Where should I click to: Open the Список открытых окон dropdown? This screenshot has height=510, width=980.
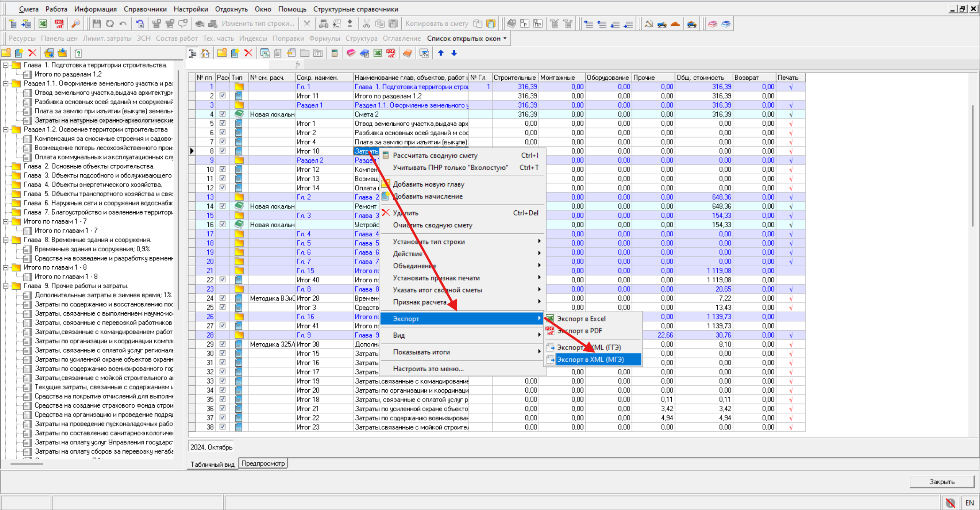[467, 38]
